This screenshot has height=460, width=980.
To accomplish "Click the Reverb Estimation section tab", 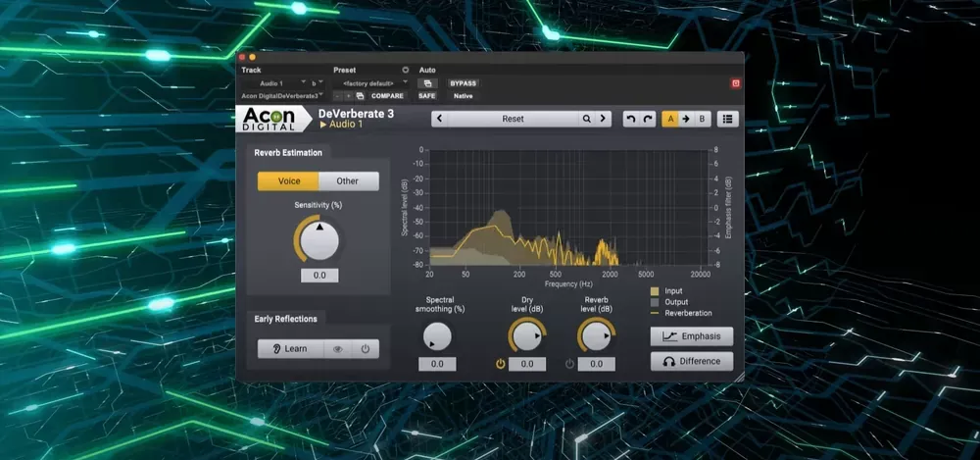I will [288, 153].
